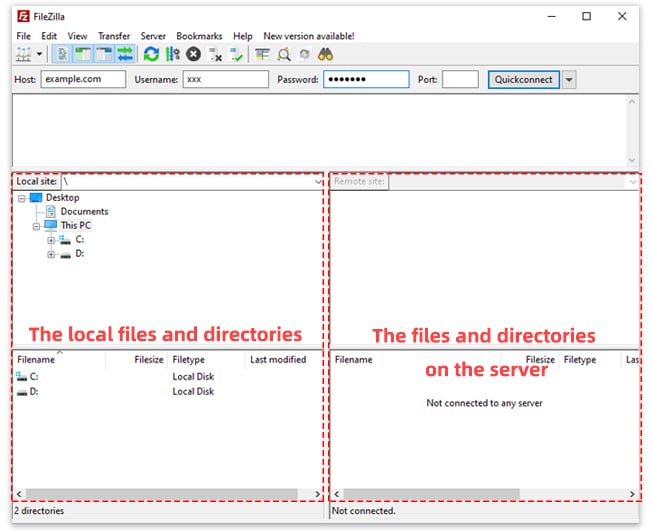Open directory listing filters dialog
653x530 pixels.
click(x=262, y=54)
